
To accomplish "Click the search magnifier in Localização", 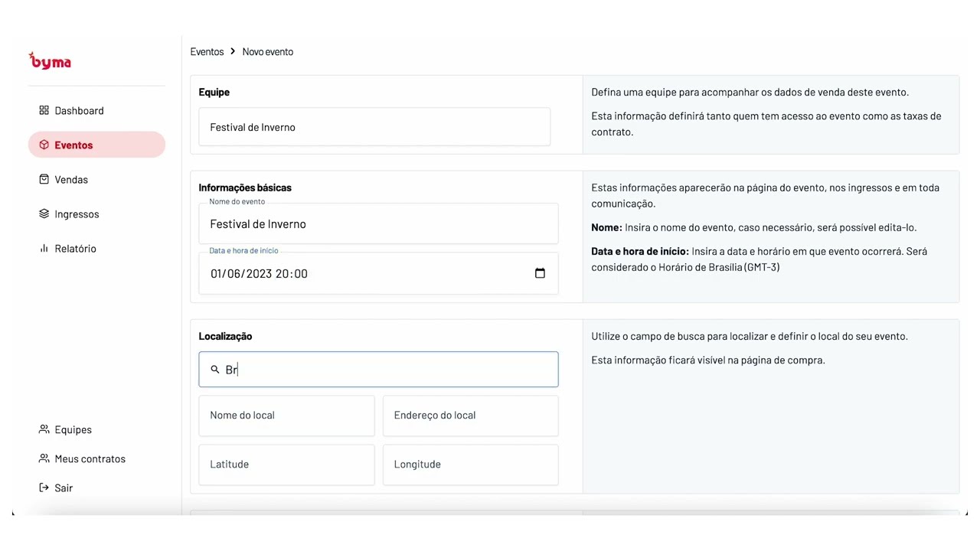I will (x=215, y=370).
